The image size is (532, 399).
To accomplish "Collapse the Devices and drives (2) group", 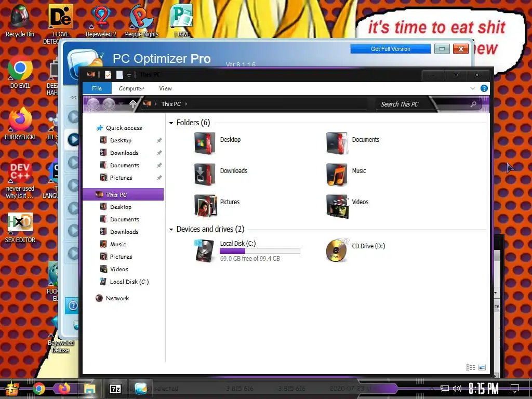I will (x=171, y=230).
